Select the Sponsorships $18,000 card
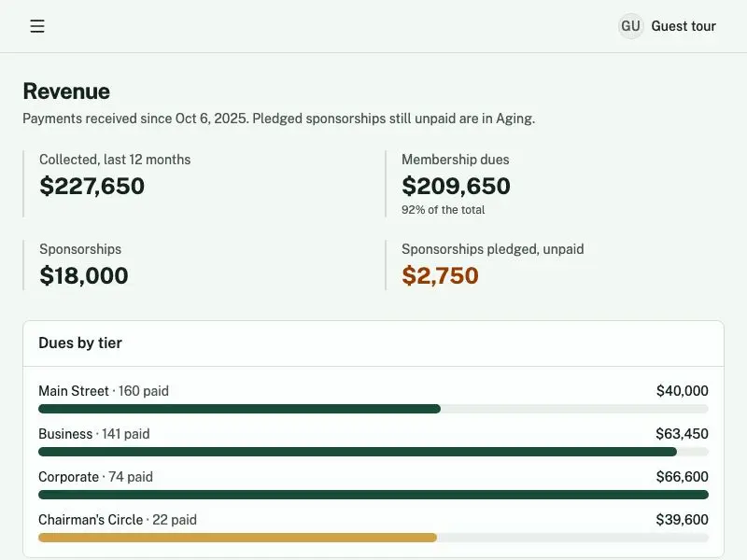Image resolution: width=747 pixels, height=560 pixels. [193, 265]
